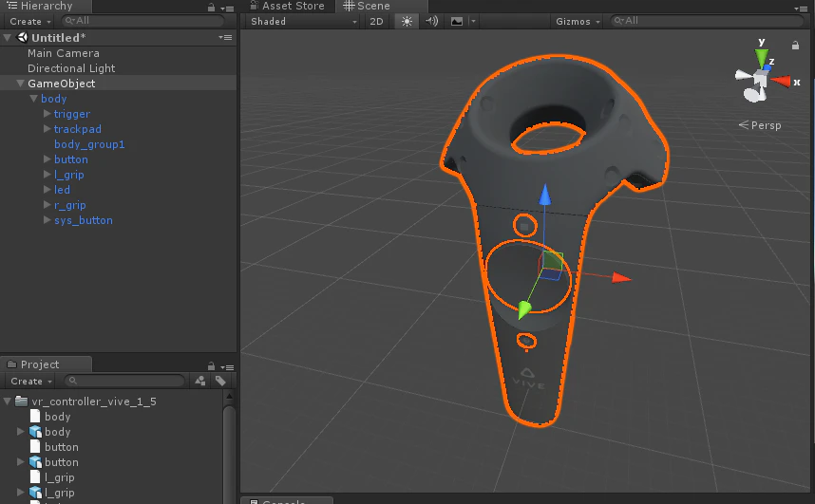Collapse vr_controller_vive_1_5 folder

(x=8, y=401)
